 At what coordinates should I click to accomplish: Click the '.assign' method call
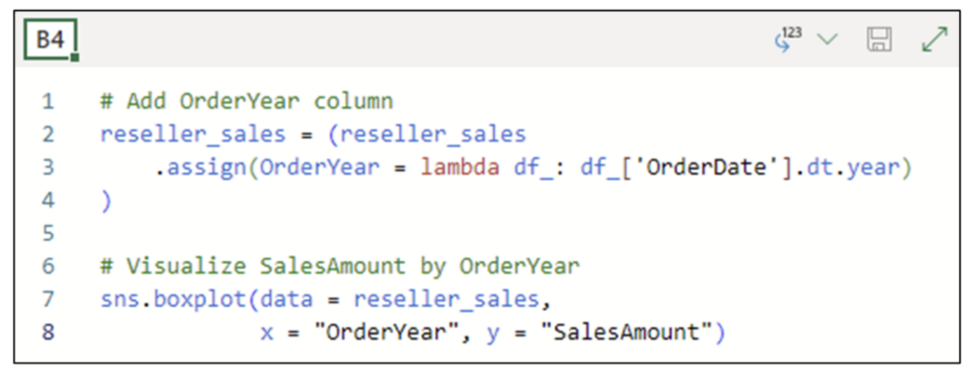[201, 167]
